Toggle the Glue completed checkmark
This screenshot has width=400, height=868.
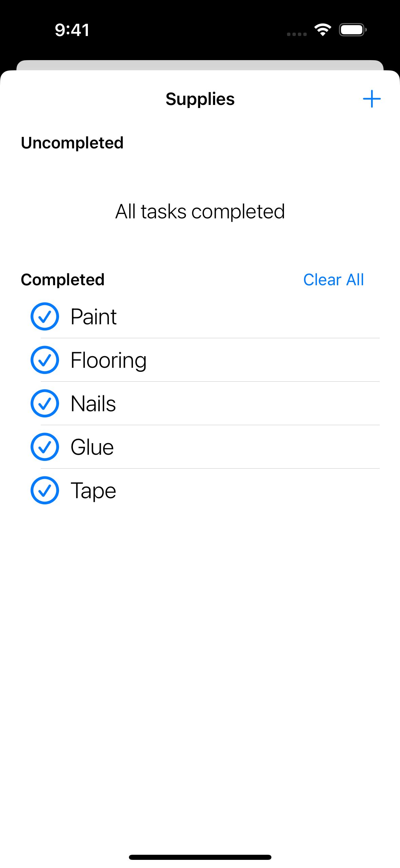click(45, 447)
